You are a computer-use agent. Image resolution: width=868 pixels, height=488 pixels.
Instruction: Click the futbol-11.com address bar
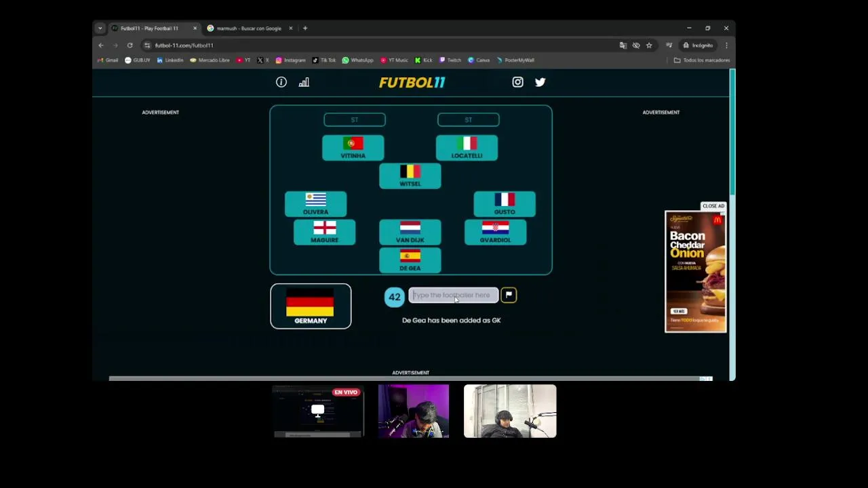(380, 45)
